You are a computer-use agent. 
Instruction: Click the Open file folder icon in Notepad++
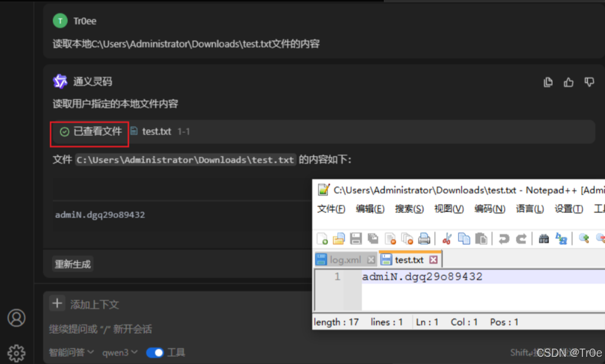coord(339,239)
